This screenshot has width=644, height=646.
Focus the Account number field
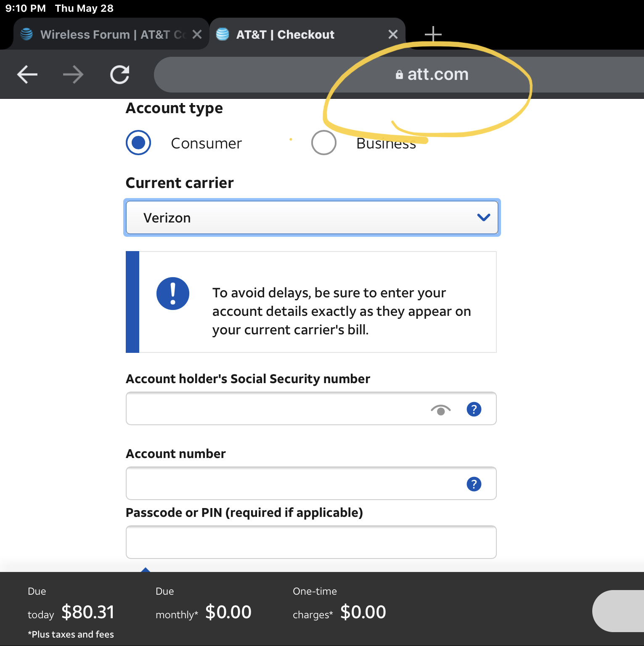tap(311, 483)
